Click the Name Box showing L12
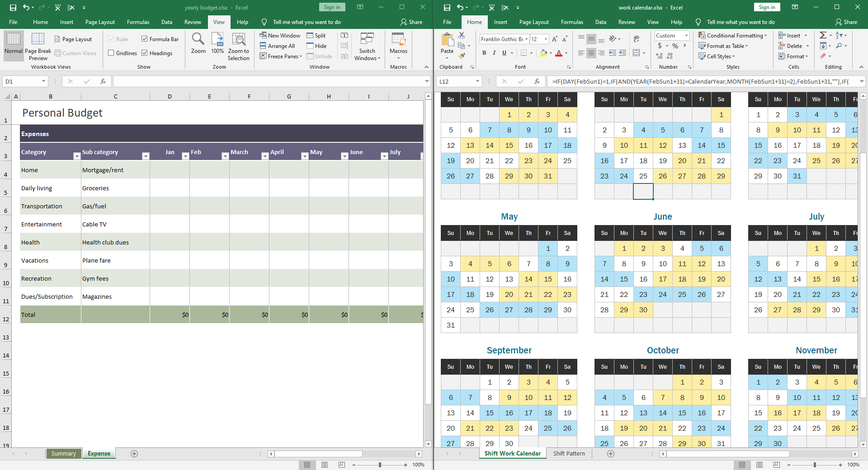Viewport: 868px width, 470px height. click(456, 81)
